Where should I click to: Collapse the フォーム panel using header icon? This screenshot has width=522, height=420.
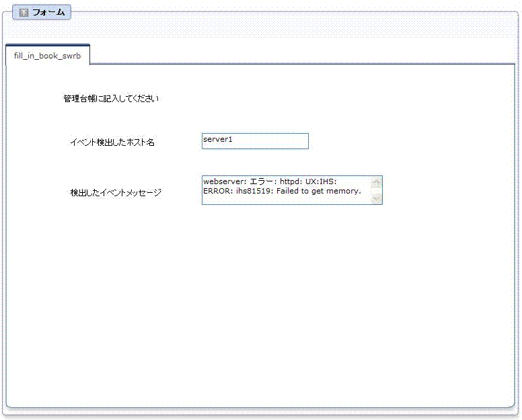tap(24, 13)
